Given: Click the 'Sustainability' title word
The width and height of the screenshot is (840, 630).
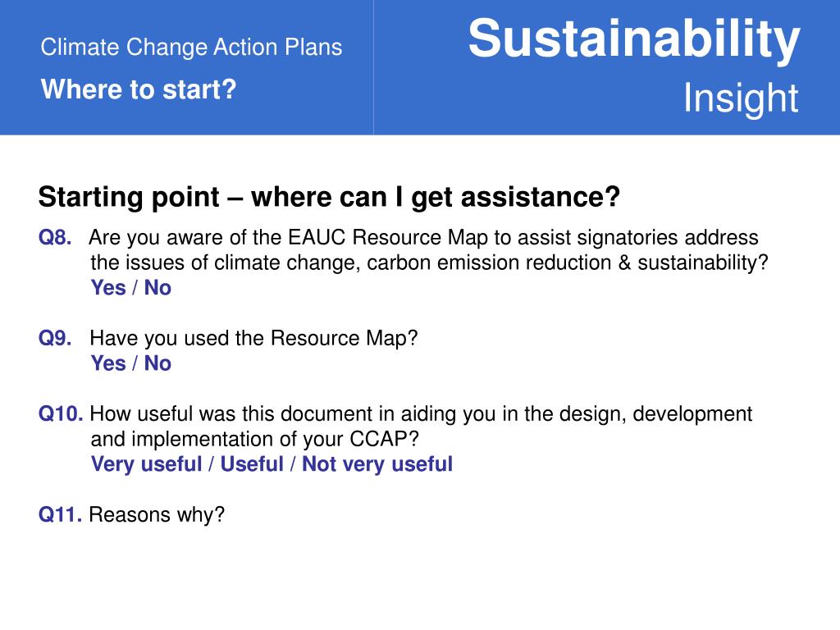Looking at the screenshot, I should click(x=634, y=39).
